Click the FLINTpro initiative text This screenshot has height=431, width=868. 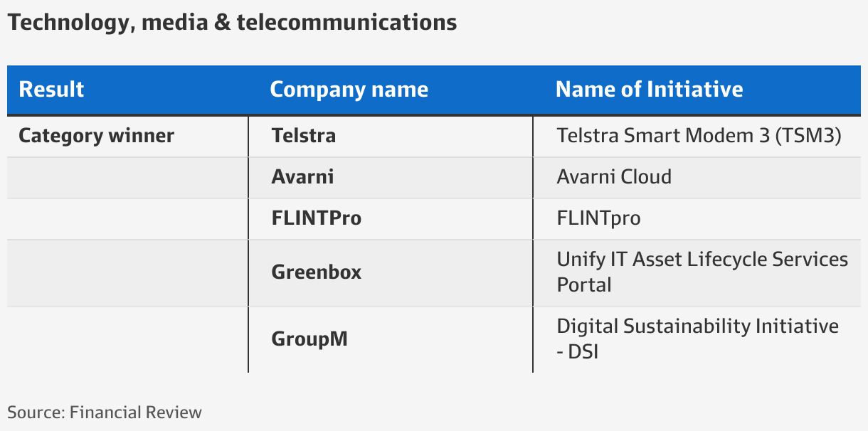tap(599, 218)
